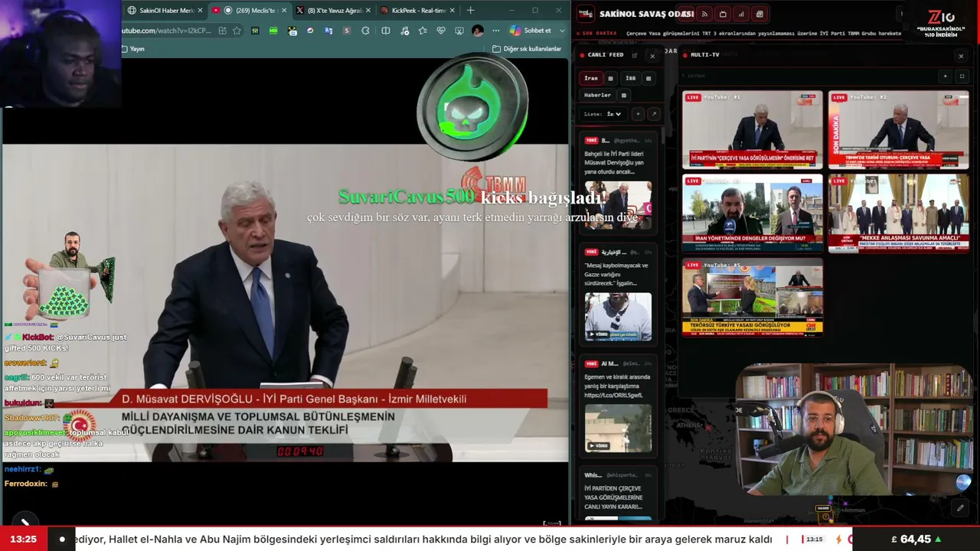The height and width of the screenshot is (551, 980).
Task: Open the list icon next to İBB
Action: pos(648,78)
